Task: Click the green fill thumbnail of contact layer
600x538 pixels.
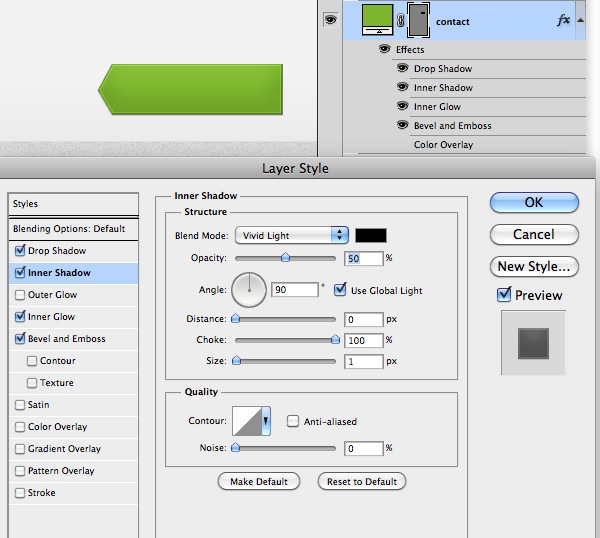Action: [x=377, y=20]
